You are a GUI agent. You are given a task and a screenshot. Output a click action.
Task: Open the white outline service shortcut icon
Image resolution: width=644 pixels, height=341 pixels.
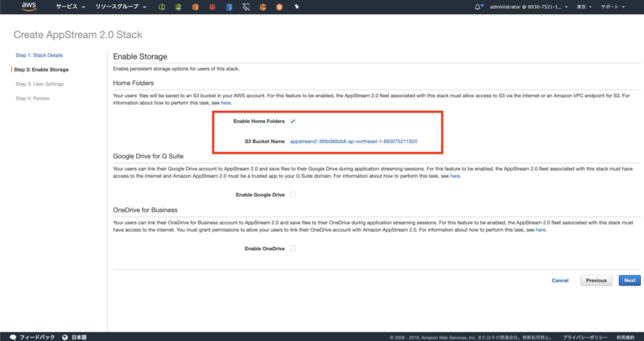coord(246,7)
